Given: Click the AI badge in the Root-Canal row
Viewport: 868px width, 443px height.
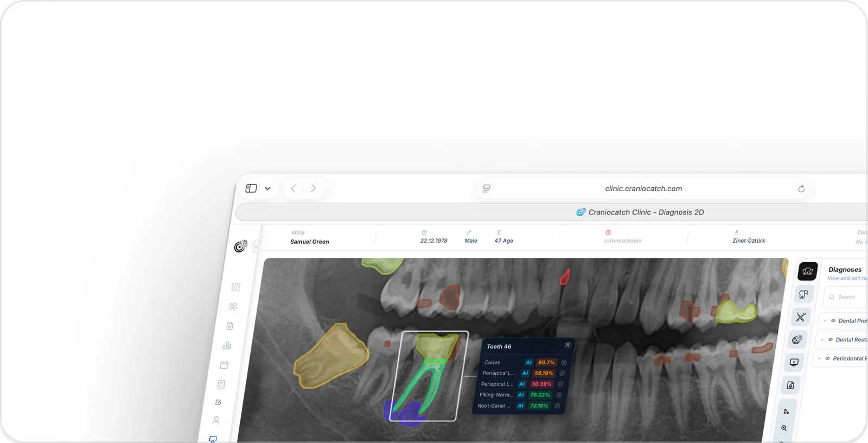Looking at the screenshot, I should coord(521,406).
